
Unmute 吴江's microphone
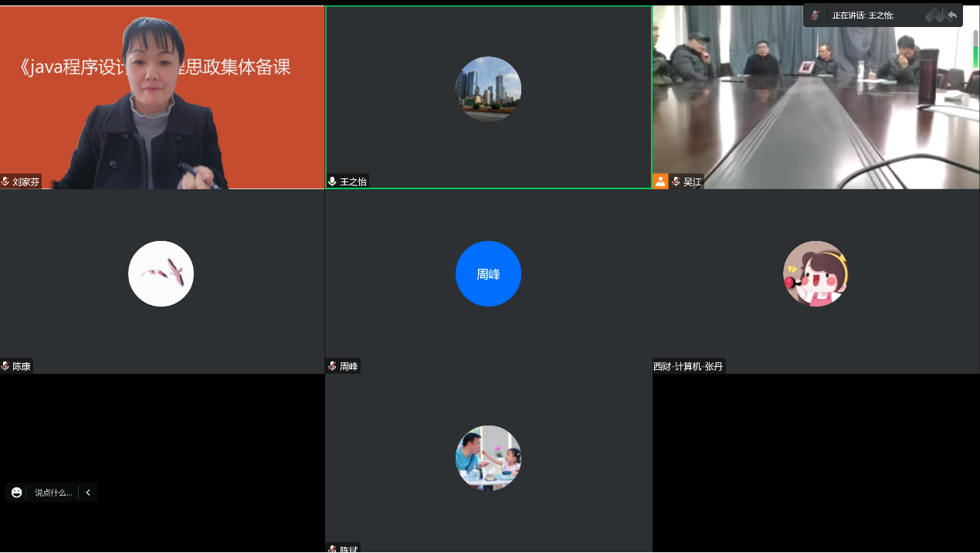click(x=675, y=181)
